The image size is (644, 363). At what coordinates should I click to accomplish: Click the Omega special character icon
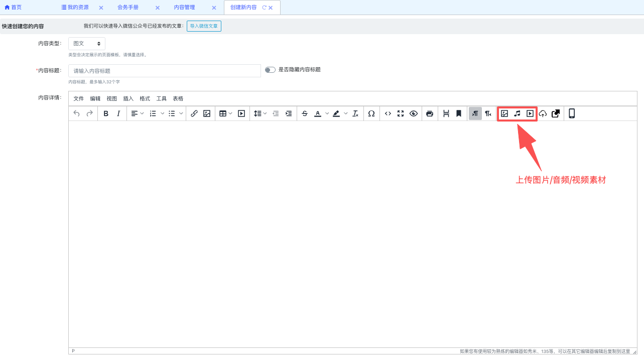(371, 113)
